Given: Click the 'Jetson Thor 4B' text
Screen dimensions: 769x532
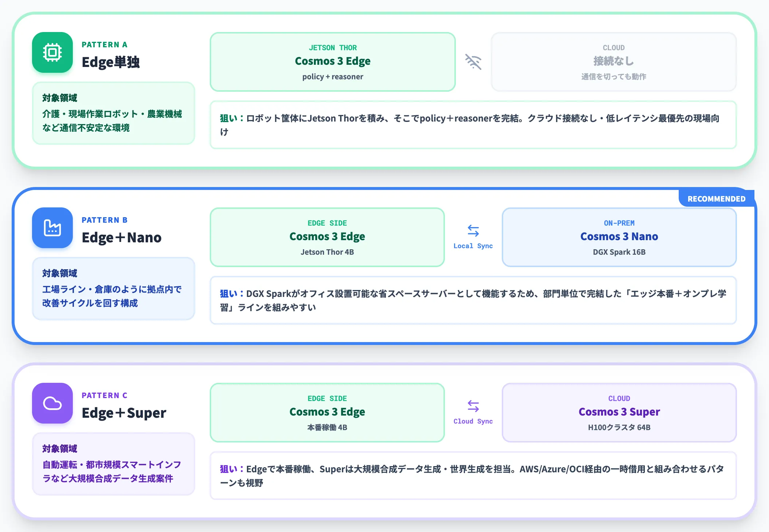Looking at the screenshot, I should (x=327, y=252).
